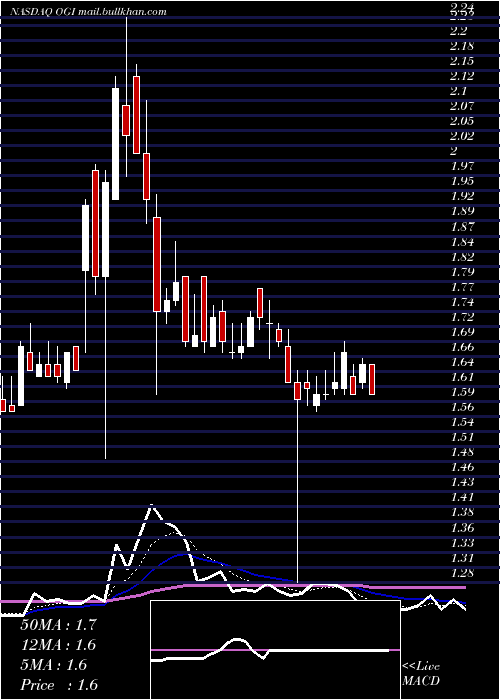Select the 1.77 price axis label

pos(462,287)
